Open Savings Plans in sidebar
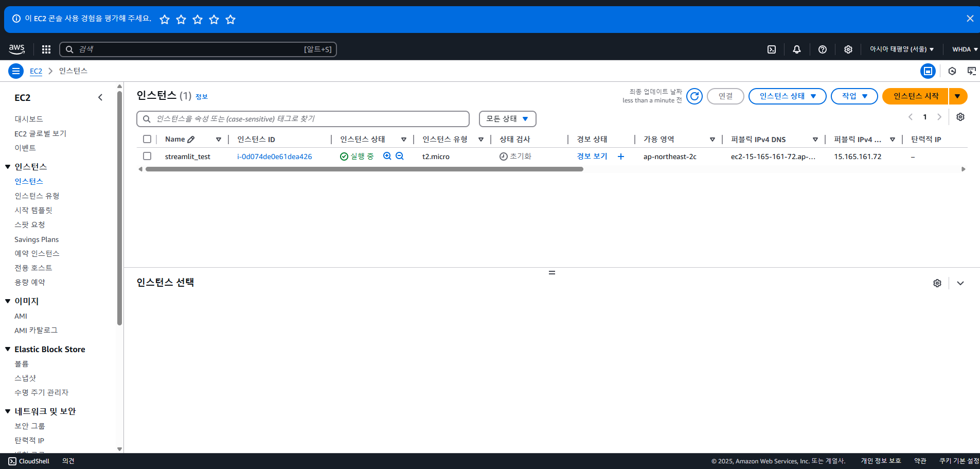980x469 pixels. pyautogui.click(x=37, y=239)
